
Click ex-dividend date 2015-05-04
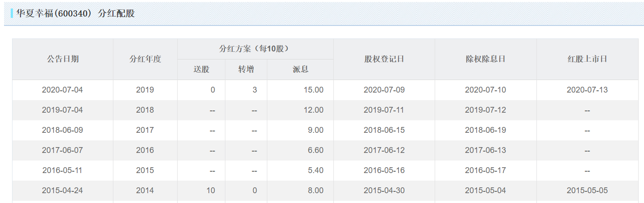(x=486, y=190)
